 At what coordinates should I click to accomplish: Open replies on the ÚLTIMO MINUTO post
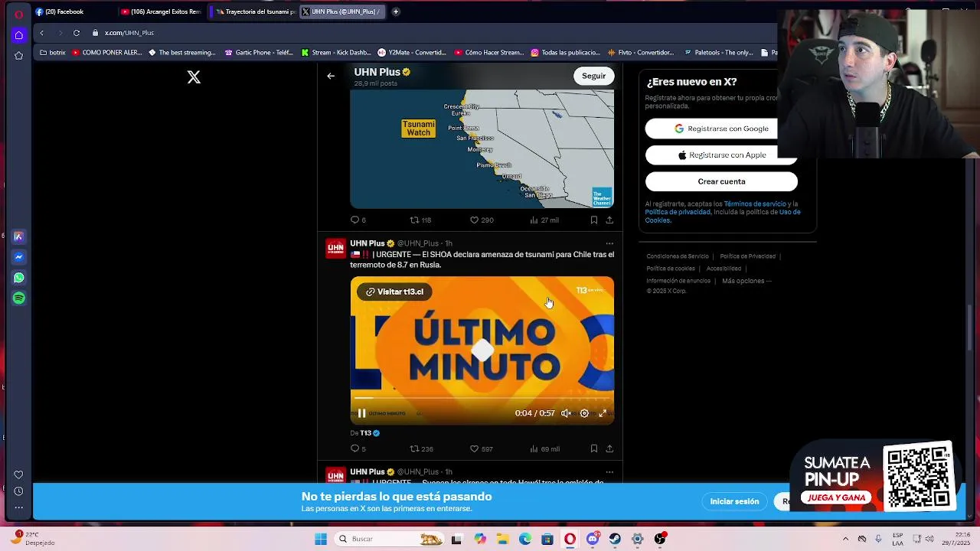click(x=358, y=449)
